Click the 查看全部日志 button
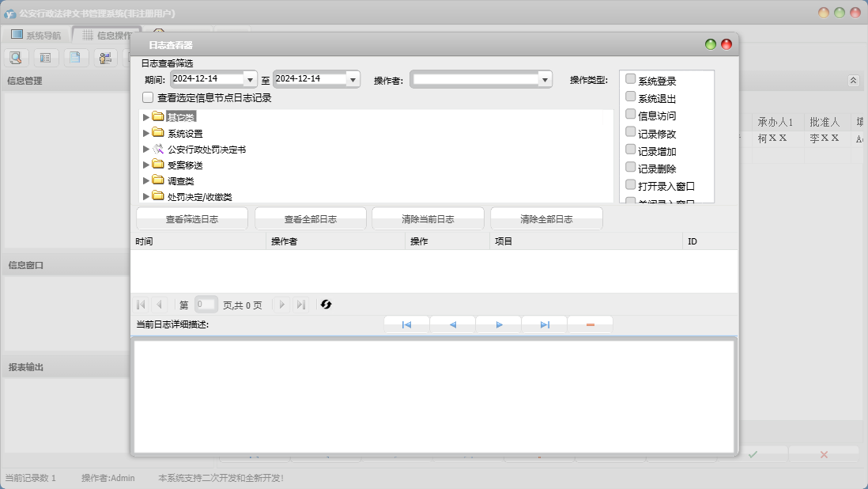The height and width of the screenshot is (489, 868). click(311, 218)
